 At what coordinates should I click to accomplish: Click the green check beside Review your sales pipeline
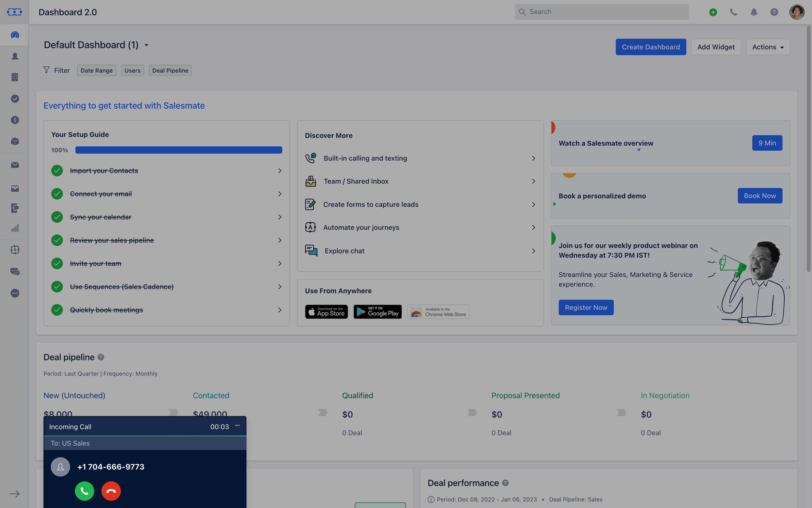click(57, 240)
